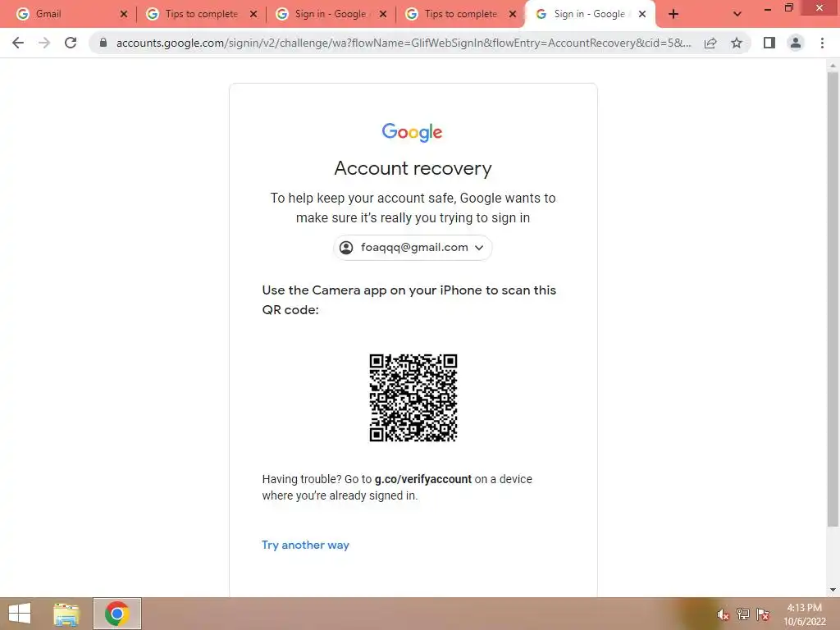Reload the current page
Viewport: 840px width, 630px height.
click(71, 43)
